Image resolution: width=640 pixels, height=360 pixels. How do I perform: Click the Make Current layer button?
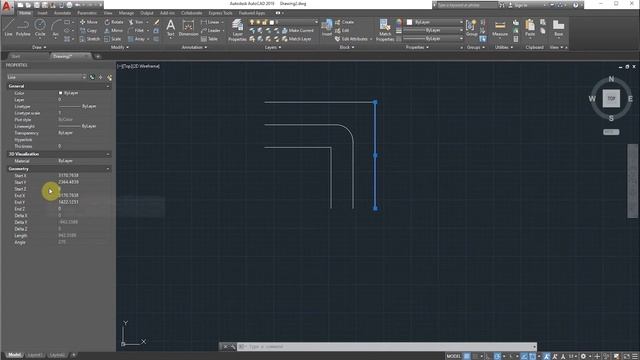[297, 31]
